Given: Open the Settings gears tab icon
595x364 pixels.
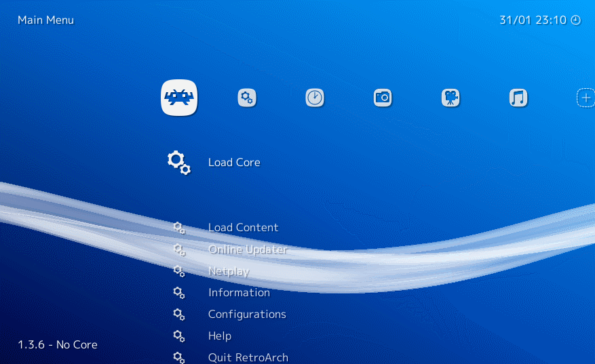Looking at the screenshot, I should tap(247, 98).
